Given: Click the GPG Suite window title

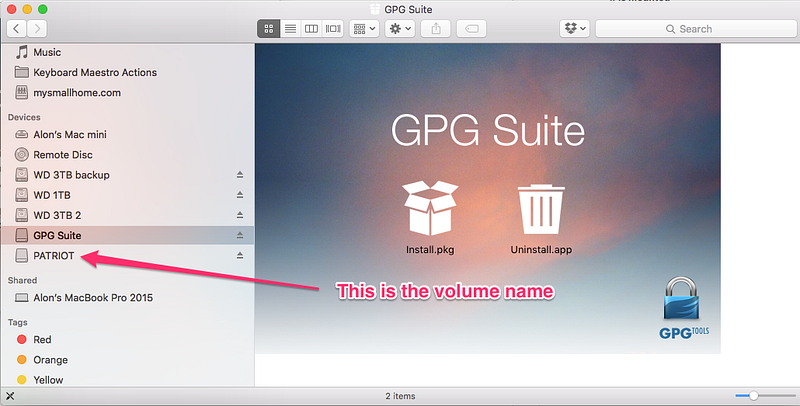Looking at the screenshot, I should coord(408,9).
